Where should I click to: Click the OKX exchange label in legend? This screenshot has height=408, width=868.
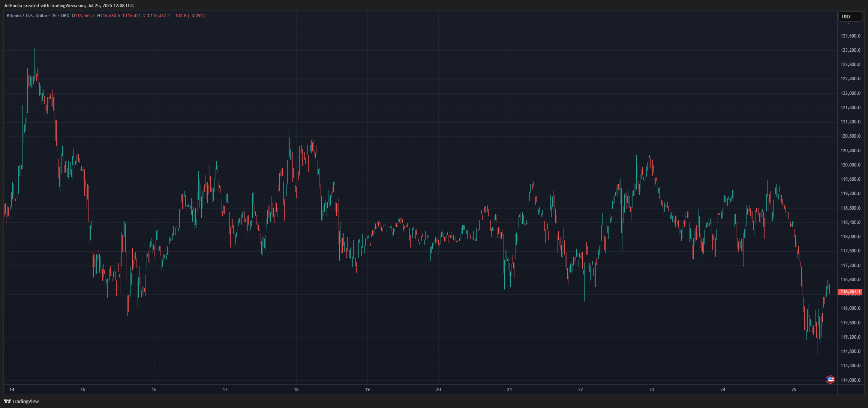[65, 16]
